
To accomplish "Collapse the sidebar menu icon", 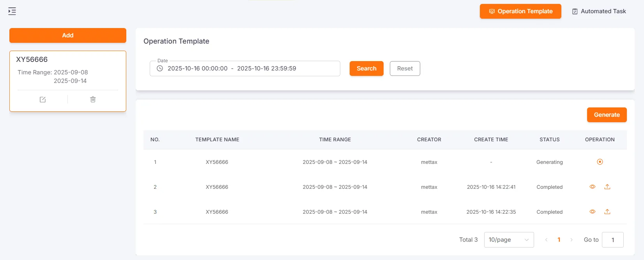I will point(12,11).
